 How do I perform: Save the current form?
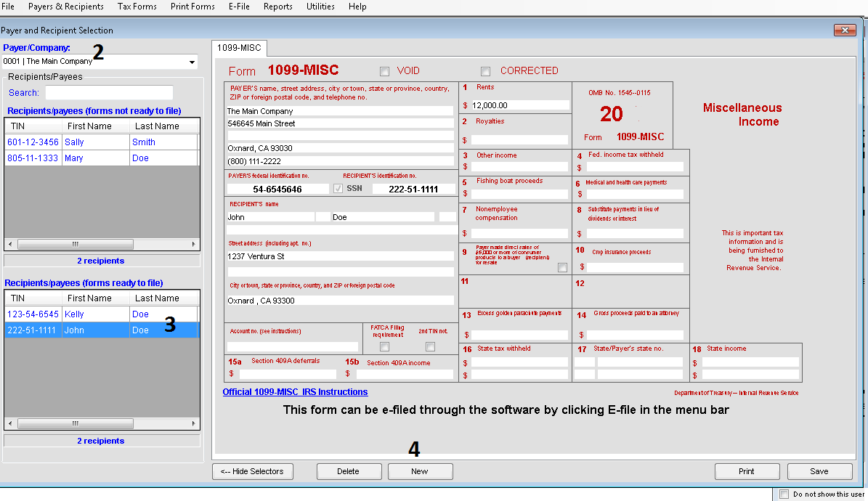click(x=819, y=472)
